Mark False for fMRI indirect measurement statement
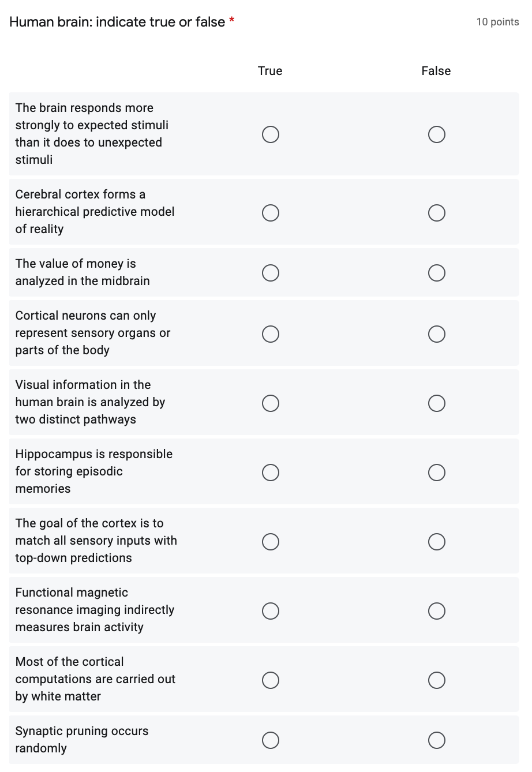The width and height of the screenshot is (532, 772). 436,610
